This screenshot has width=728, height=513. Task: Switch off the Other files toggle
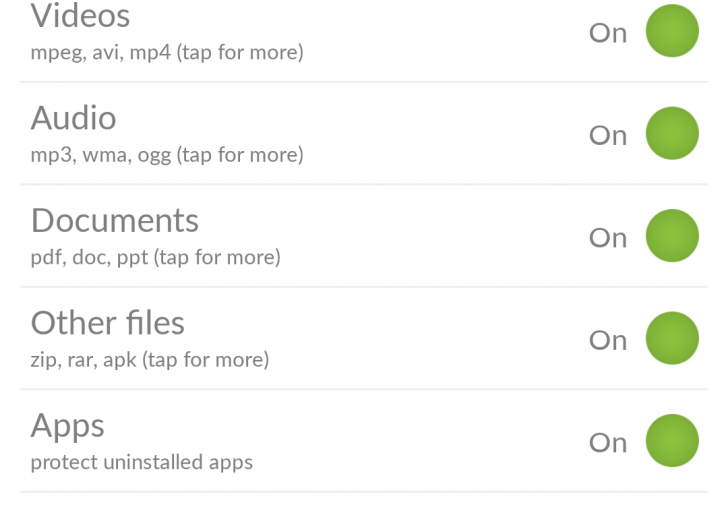pos(671,339)
